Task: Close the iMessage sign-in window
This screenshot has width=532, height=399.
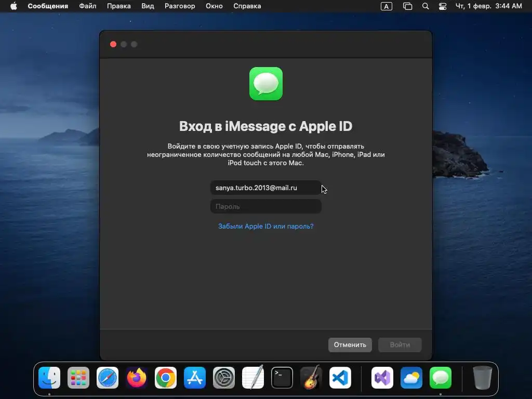Action: click(113, 45)
